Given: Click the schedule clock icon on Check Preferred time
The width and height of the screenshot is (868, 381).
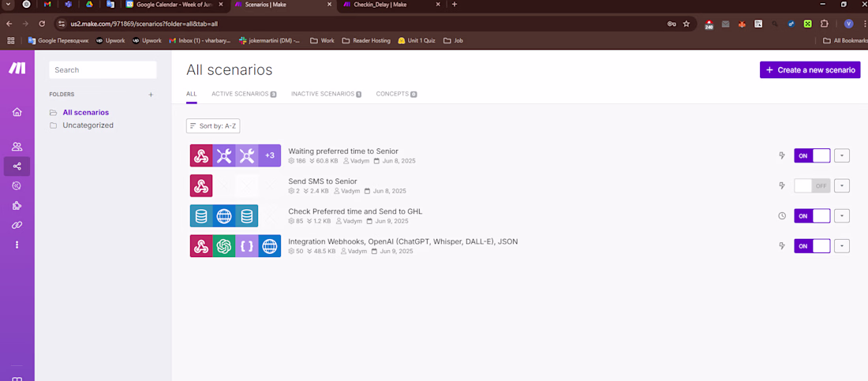Looking at the screenshot, I should click(x=782, y=216).
